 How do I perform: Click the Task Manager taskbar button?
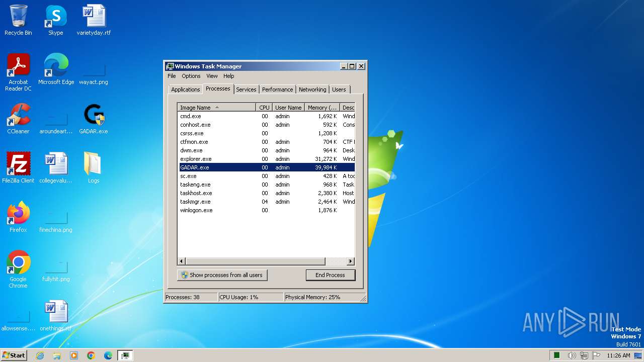tap(125, 355)
